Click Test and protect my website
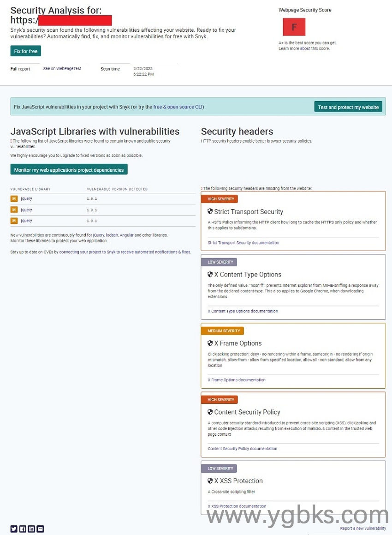The image size is (392, 535). pyautogui.click(x=348, y=107)
